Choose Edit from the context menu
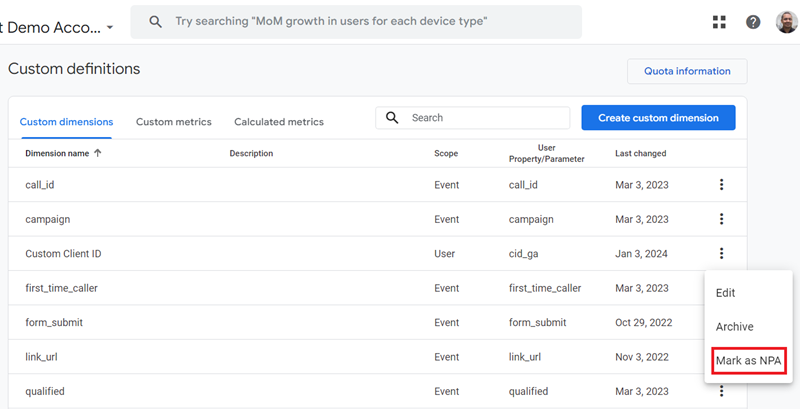Screen dimensions: 800x409 pyautogui.click(x=726, y=293)
